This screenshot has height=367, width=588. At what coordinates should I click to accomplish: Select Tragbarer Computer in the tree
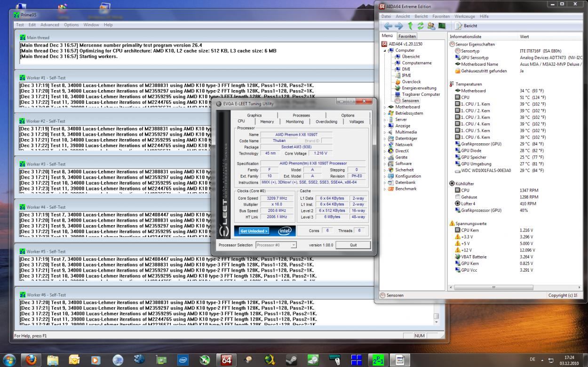421,94
